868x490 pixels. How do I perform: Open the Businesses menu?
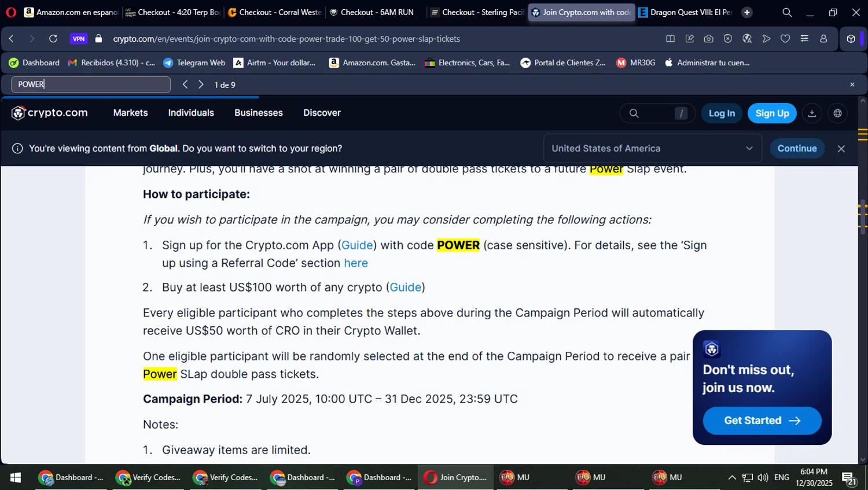tap(259, 113)
